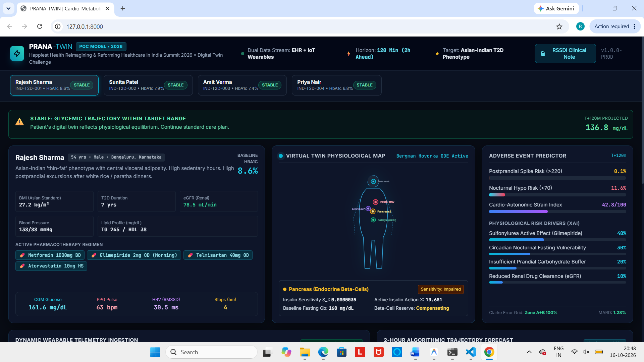Screen dimensions: 644x362
Task: Open Chrome Action required menu
Action: tap(615, 26)
